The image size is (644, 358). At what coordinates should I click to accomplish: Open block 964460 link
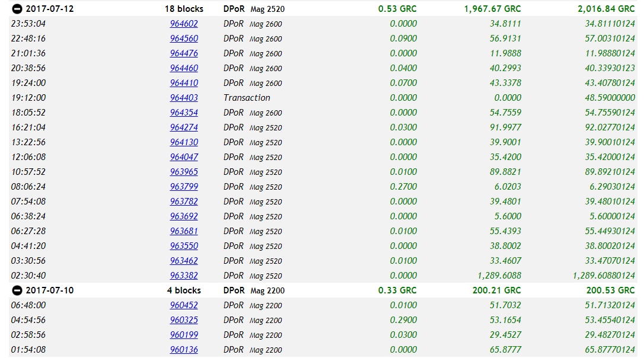pos(184,68)
